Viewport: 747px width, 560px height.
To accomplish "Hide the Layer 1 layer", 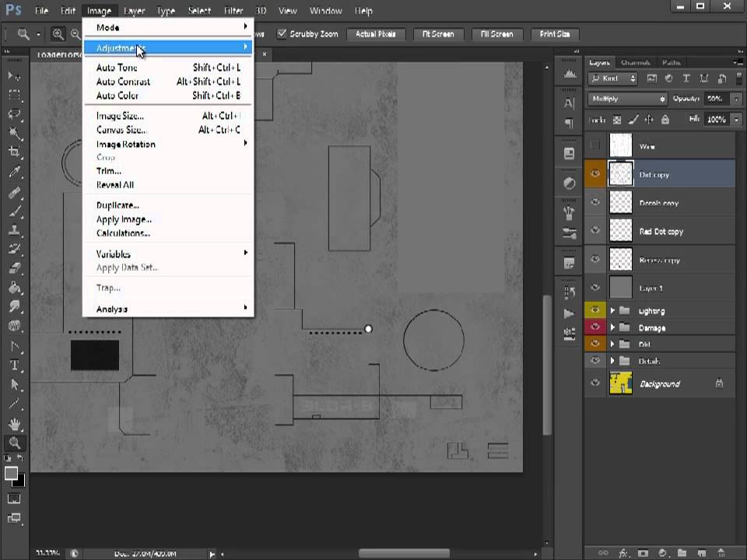I will pos(595,287).
